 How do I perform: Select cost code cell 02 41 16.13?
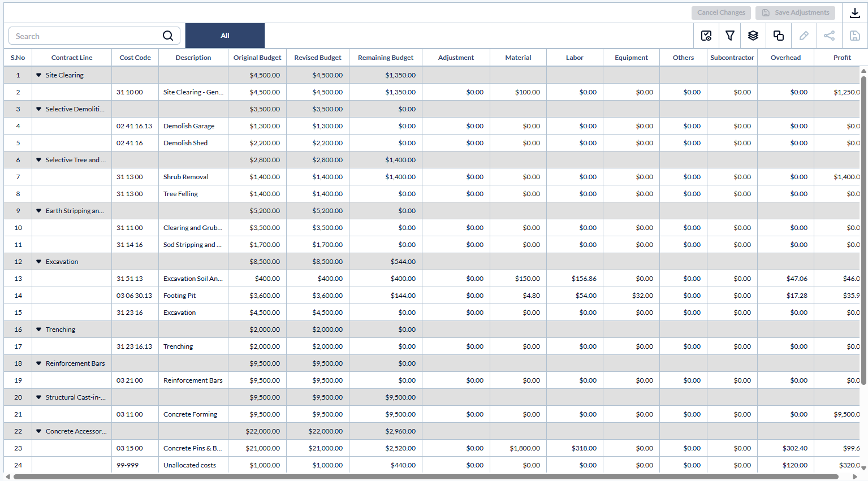[x=135, y=126]
